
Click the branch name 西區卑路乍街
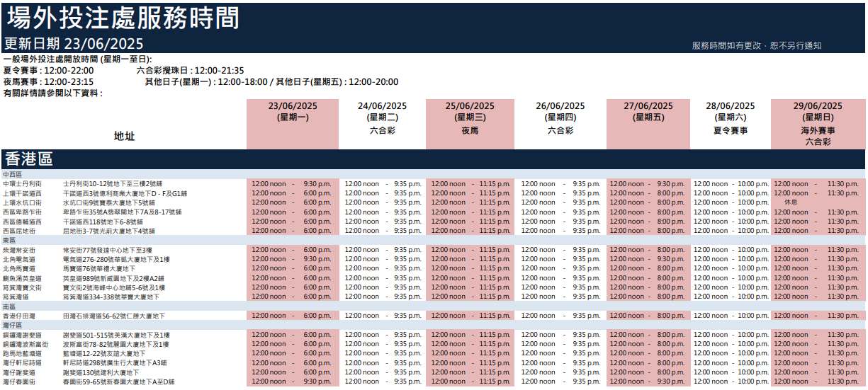(22, 212)
